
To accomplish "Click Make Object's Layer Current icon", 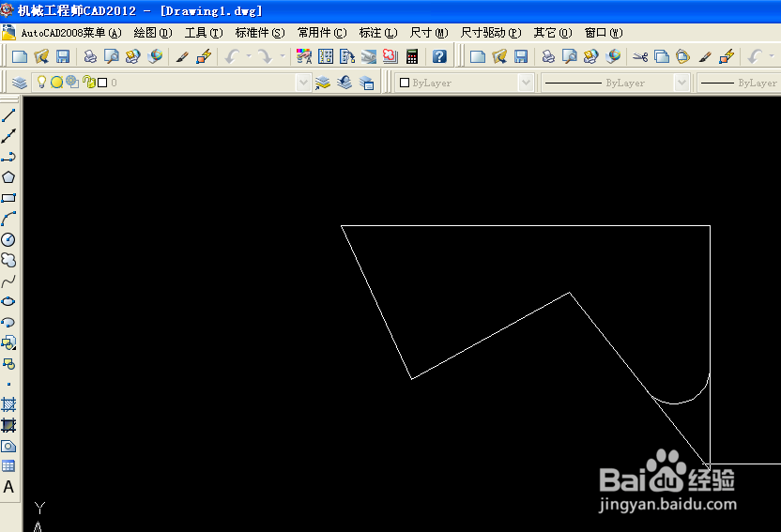I will (323, 83).
